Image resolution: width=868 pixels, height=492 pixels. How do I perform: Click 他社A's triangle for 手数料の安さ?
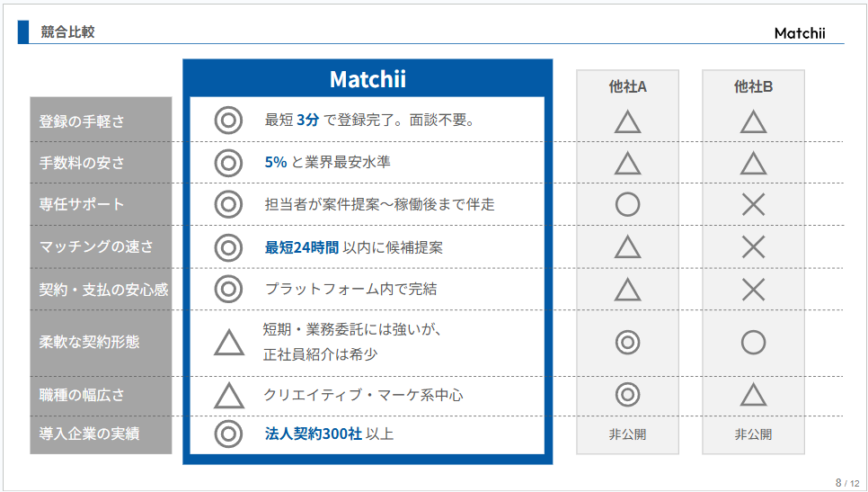click(627, 164)
